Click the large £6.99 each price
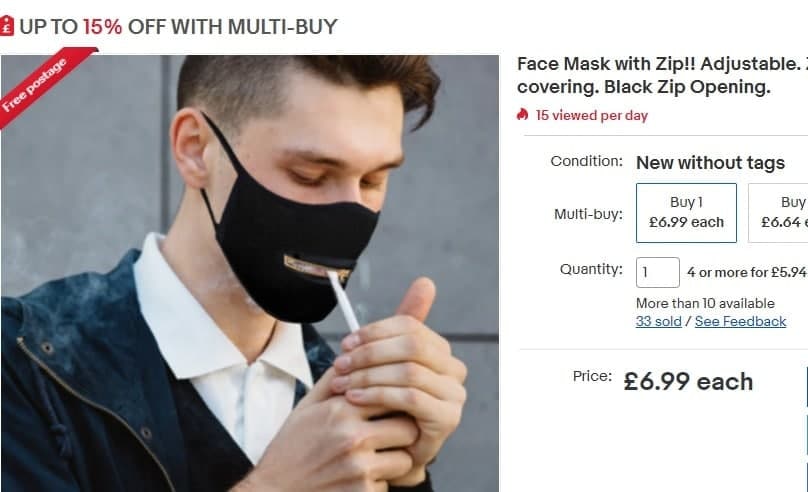808x492 pixels. [x=688, y=381]
